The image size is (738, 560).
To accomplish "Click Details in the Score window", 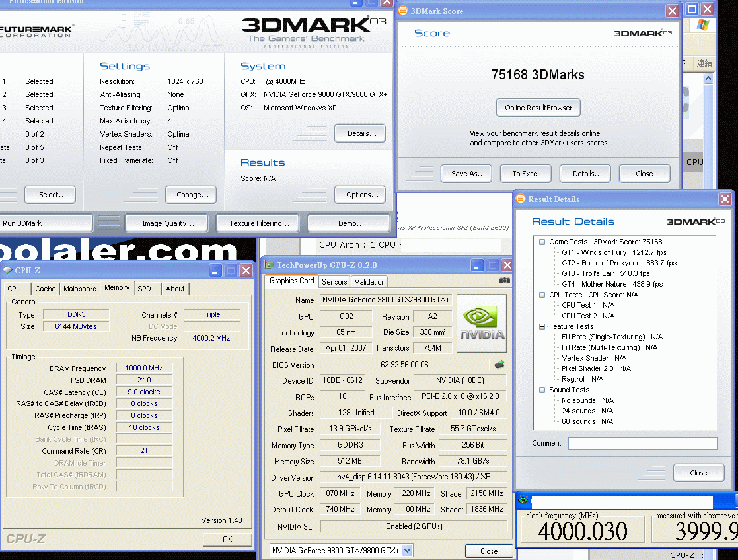I will [585, 173].
